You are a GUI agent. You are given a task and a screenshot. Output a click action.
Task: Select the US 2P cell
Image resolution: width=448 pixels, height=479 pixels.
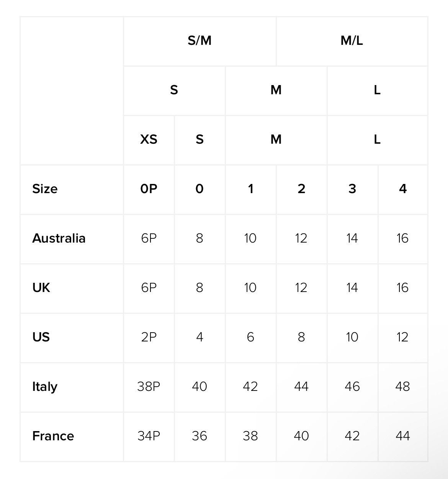coord(149,337)
